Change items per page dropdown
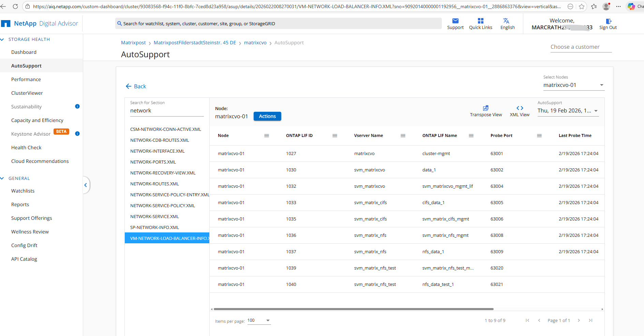644x336 pixels. click(268, 320)
